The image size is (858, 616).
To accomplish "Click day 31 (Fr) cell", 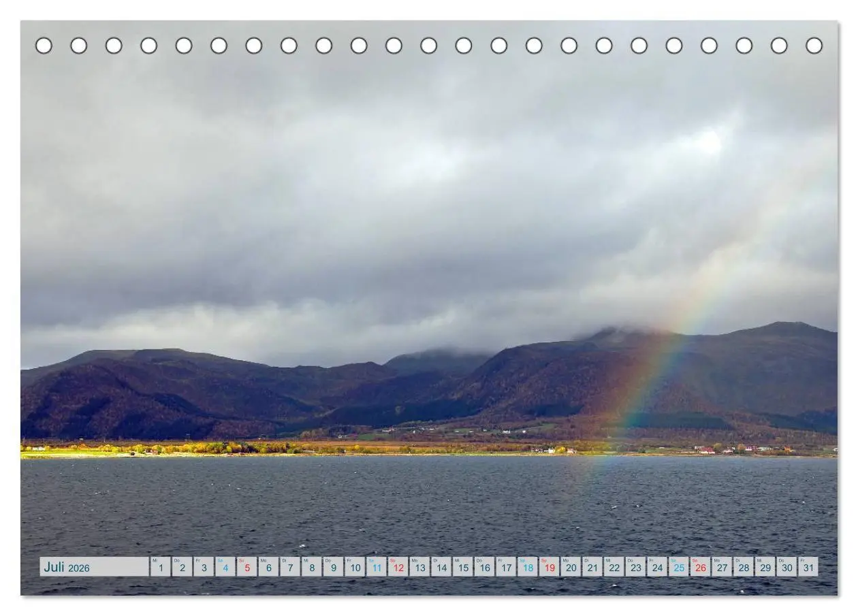I will 809,566.
